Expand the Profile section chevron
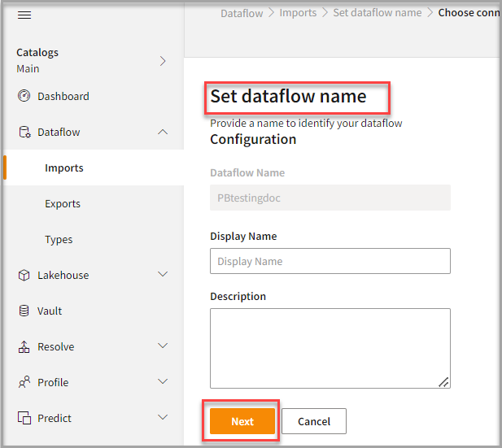 coord(163,381)
